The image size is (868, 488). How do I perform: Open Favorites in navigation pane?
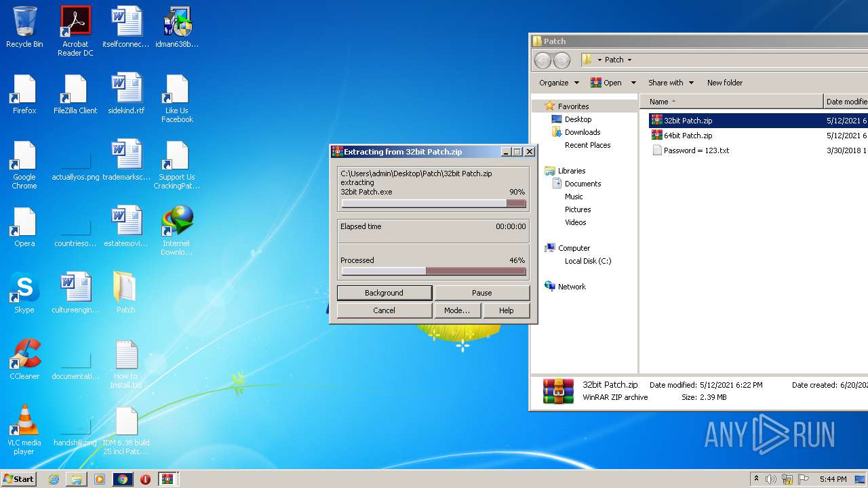573,106
